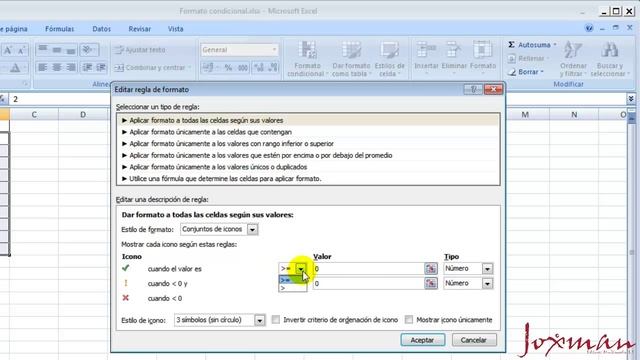Select rule type: rango inferior o superior
This screenshot has height=360, width=640.
(308, 144)
